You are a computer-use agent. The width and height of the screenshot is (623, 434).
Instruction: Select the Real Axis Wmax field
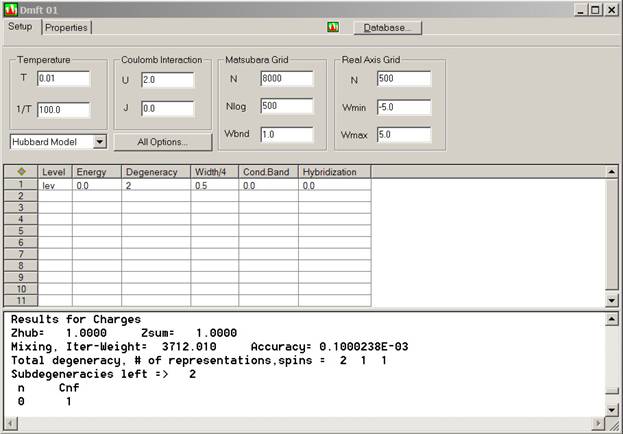pyautogui.click(x=404, y=134)
